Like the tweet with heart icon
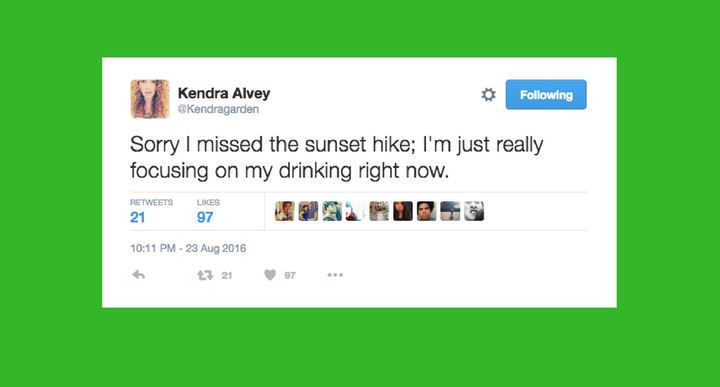The height and width of the screenshot is (387, 720). [270, 275]
